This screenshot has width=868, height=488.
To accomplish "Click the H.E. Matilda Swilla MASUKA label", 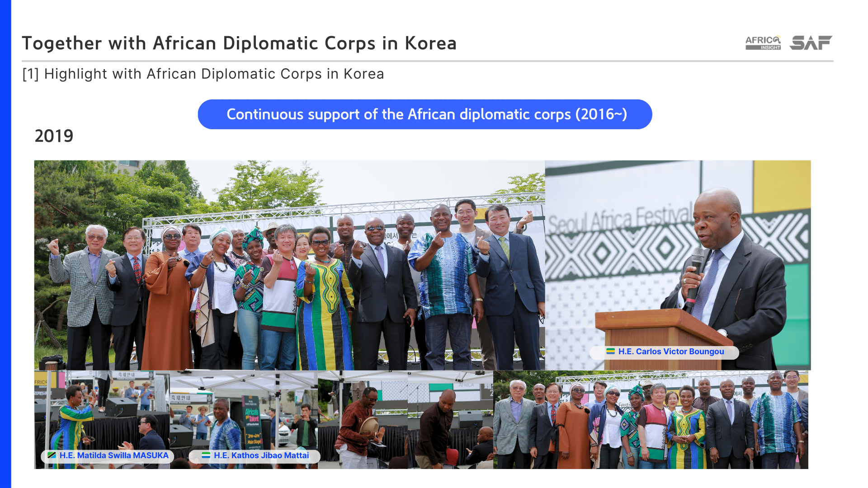I will pyautogui.click(x=108, y=456).
